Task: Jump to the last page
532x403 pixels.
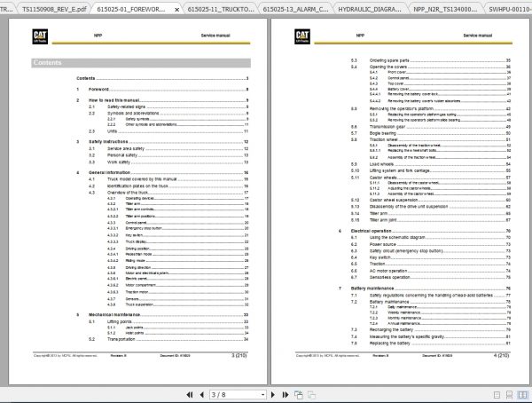Action: point(286,394)
